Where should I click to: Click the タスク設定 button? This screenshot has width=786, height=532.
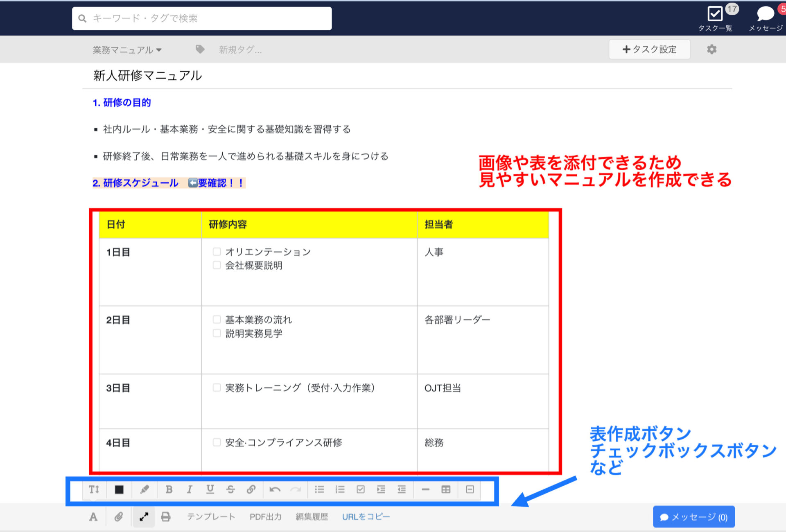click(649, 49)
